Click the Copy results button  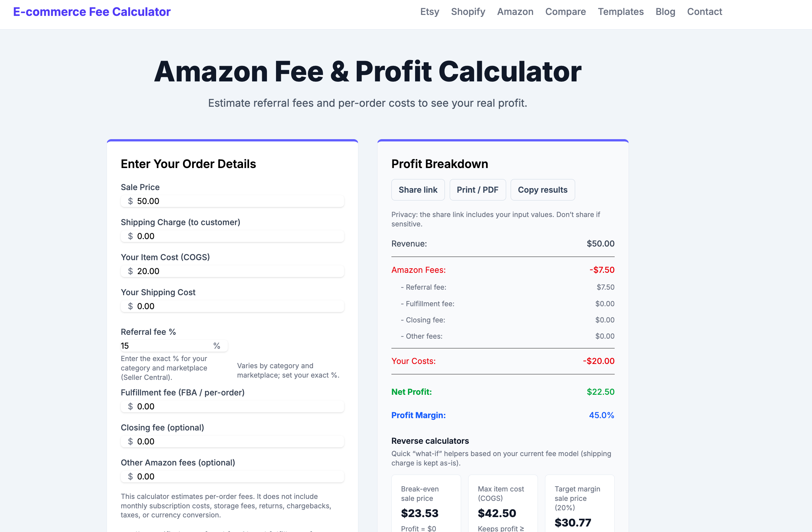tap(542, 189)
